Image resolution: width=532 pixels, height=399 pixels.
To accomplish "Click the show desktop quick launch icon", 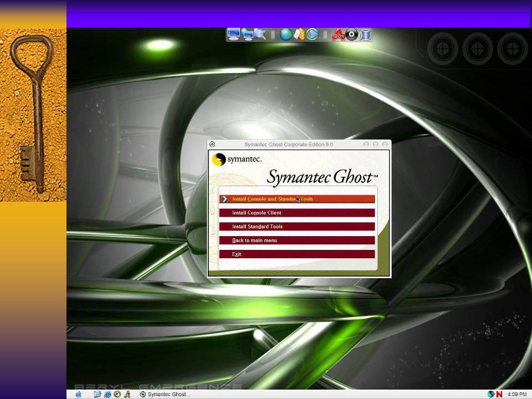I will (98, 394).
